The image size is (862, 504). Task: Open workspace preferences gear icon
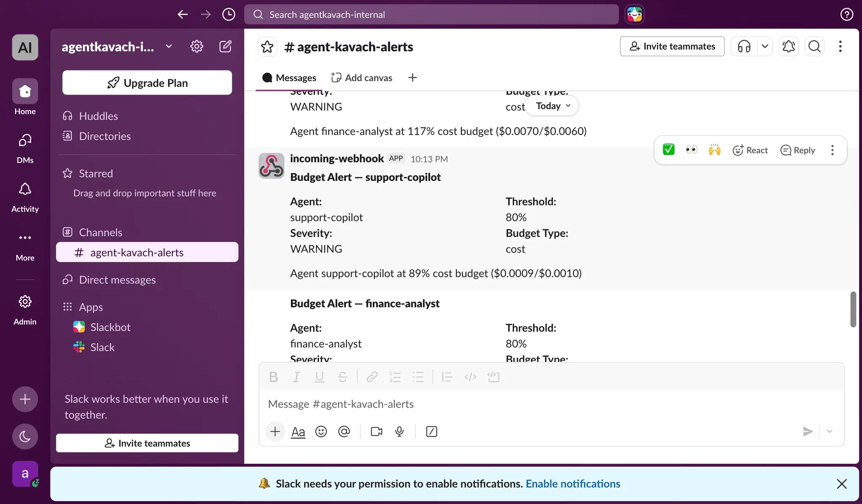[x=197, y=46]
